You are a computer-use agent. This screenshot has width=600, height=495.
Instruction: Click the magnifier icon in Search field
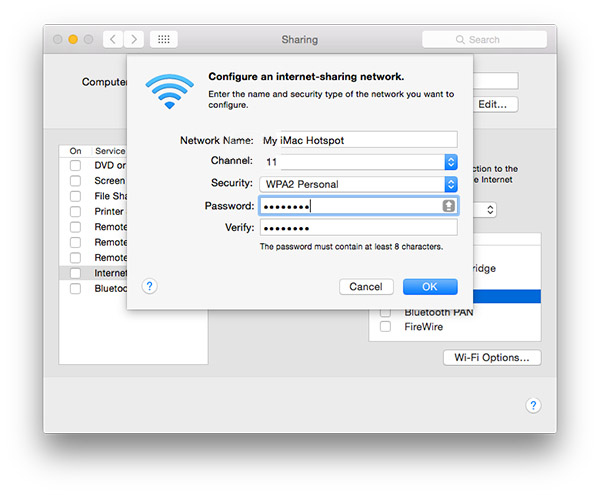pyautogui.click(x=461, y=40)
